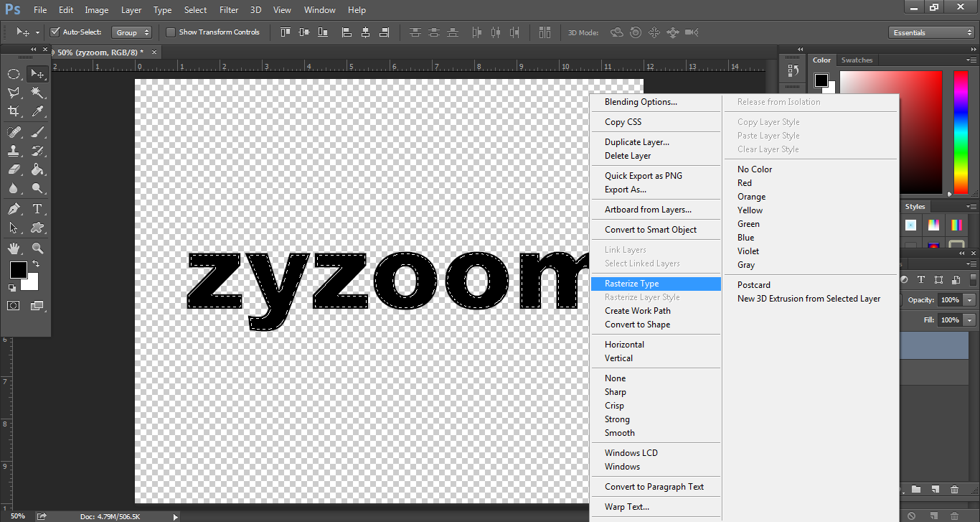Select the Brush tool
980x522 pixels.
click(x=37, y=132)
